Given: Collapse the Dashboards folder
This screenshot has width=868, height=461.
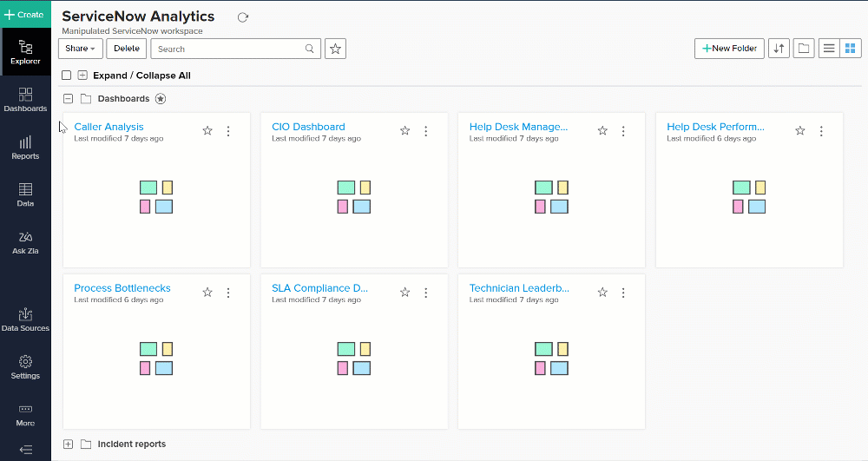Looking at the screenshot, I should click(x=68, y=99).
